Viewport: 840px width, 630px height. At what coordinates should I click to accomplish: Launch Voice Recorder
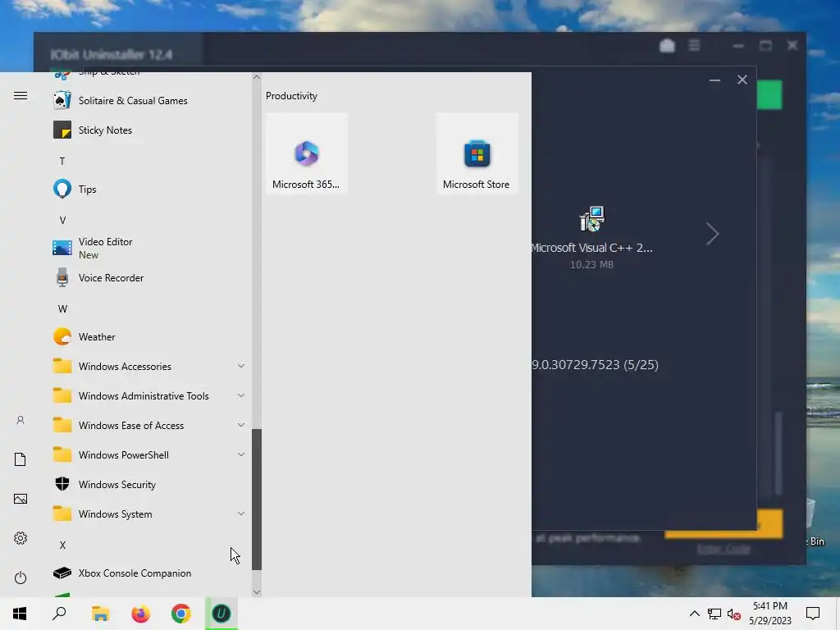150,278
